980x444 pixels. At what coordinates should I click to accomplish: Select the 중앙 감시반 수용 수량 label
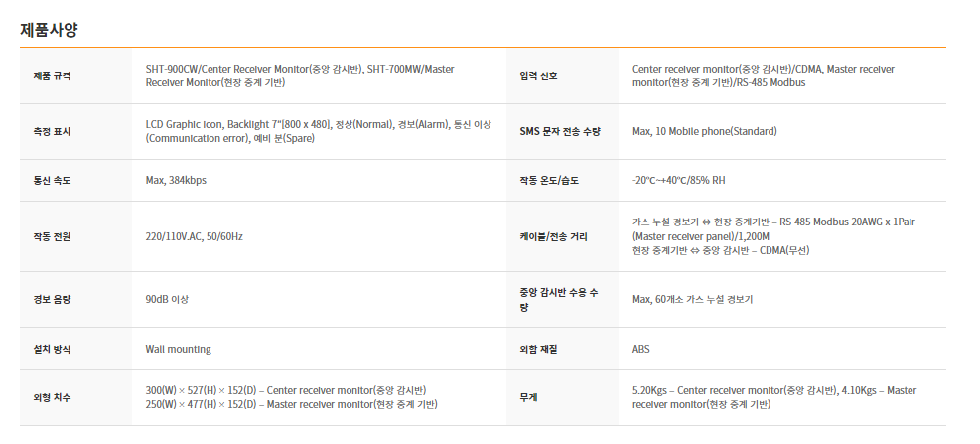click(559, 300)
